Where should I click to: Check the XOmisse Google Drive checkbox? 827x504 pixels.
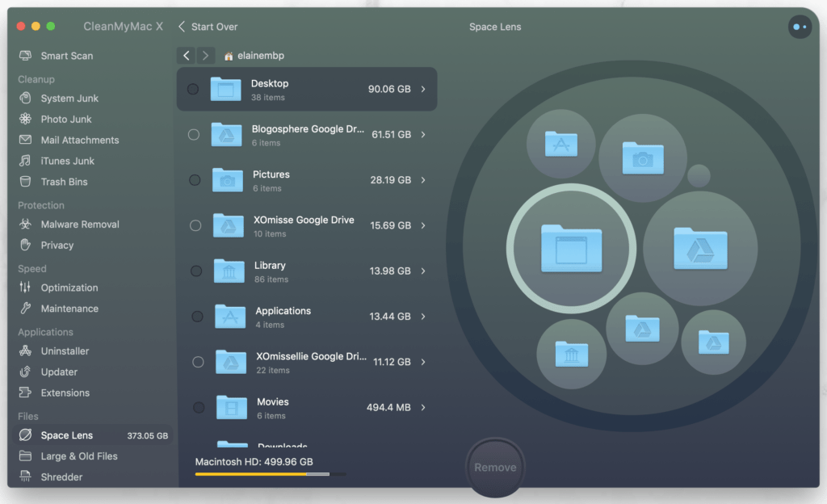click(195, 225)
